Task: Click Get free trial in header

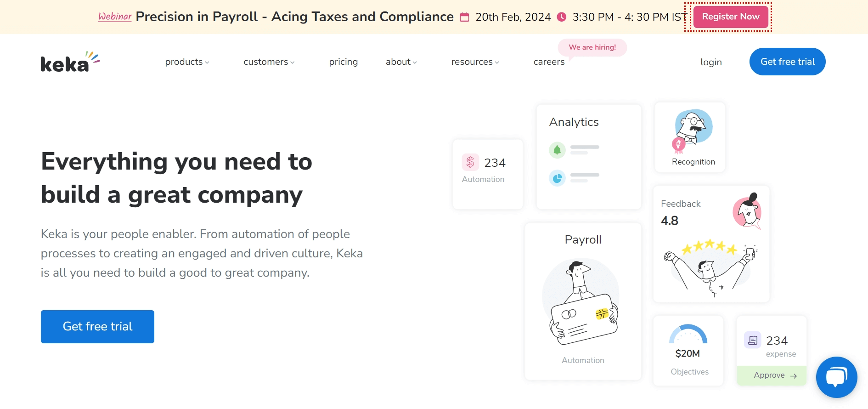Action: (788, 62)
